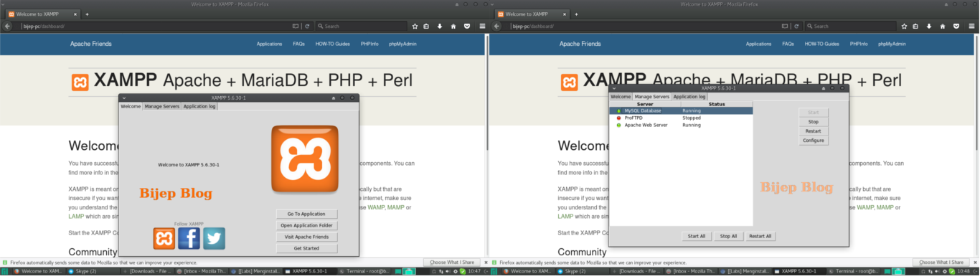
Task: Click the green status icon beside Apache Web Server
Action: pyautogui.click(x=618, y=125)
